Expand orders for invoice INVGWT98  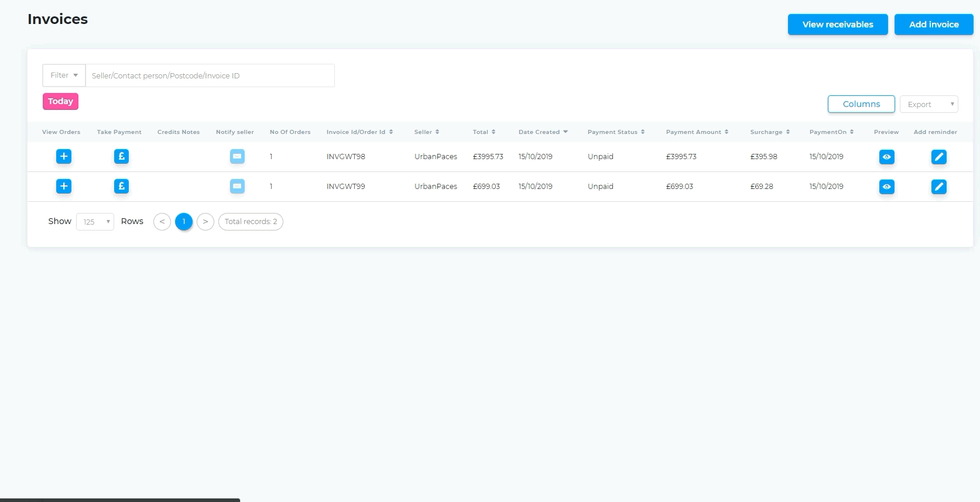click(x=64, y=156)
